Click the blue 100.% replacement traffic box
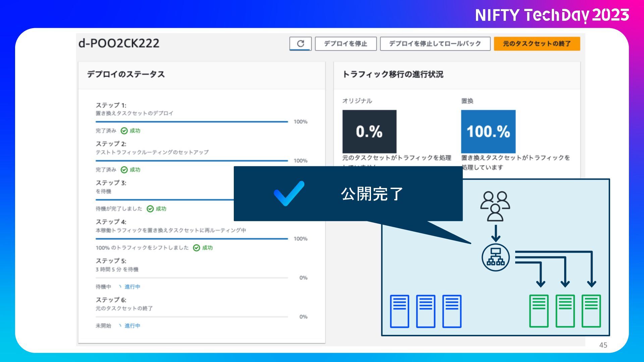Image resolution: width=644 pixels, height=362 pixels. (488, 131)
